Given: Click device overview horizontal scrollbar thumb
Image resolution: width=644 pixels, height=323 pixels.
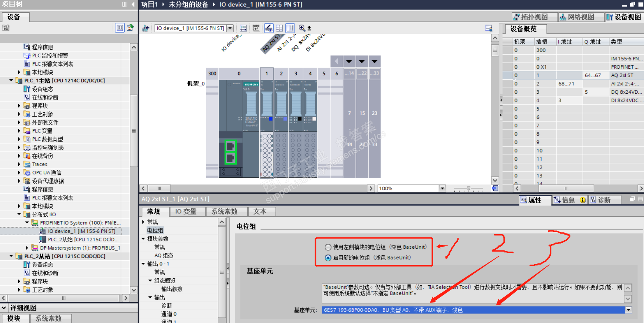Looking at the screenshot, I should [x=566, y=188].
